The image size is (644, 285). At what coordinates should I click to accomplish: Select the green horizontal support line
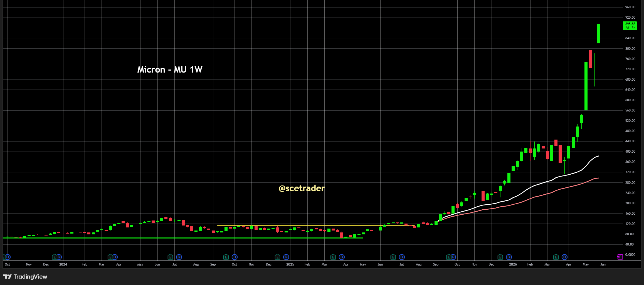[x=183, y=238]
